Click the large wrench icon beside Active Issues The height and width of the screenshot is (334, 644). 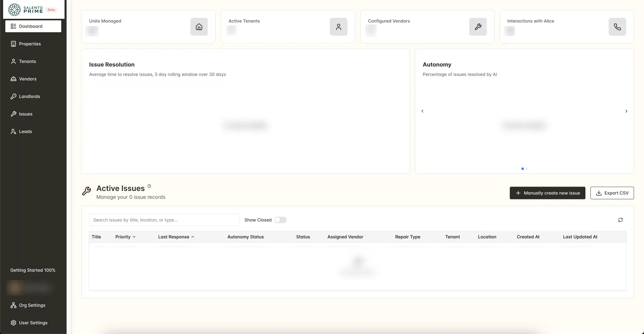(86, 191)
